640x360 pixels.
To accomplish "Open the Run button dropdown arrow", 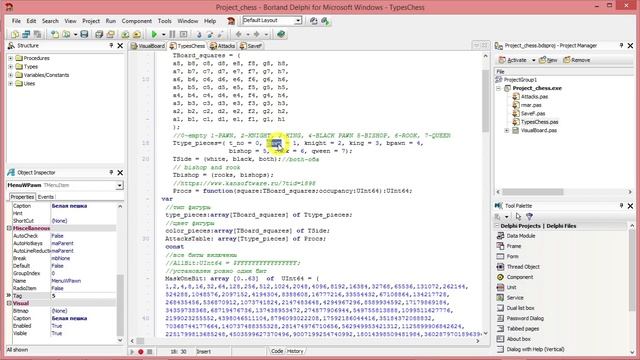I will point(163,35).
